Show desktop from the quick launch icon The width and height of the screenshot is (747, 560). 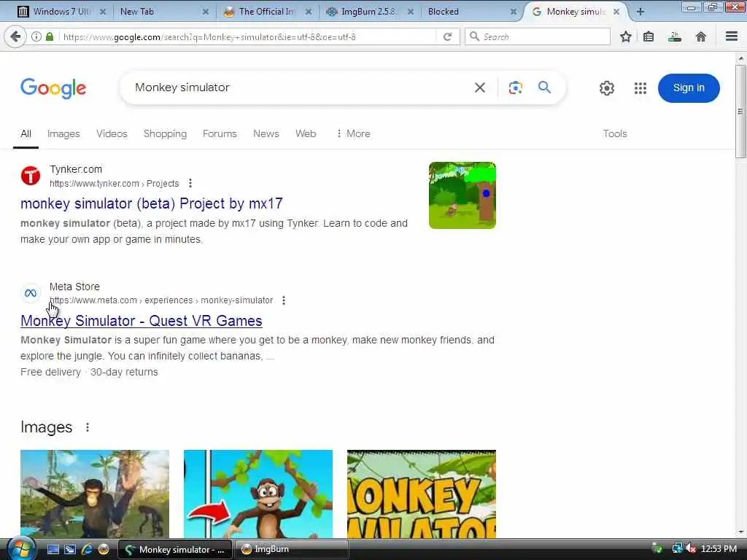(x=53, y=550)
